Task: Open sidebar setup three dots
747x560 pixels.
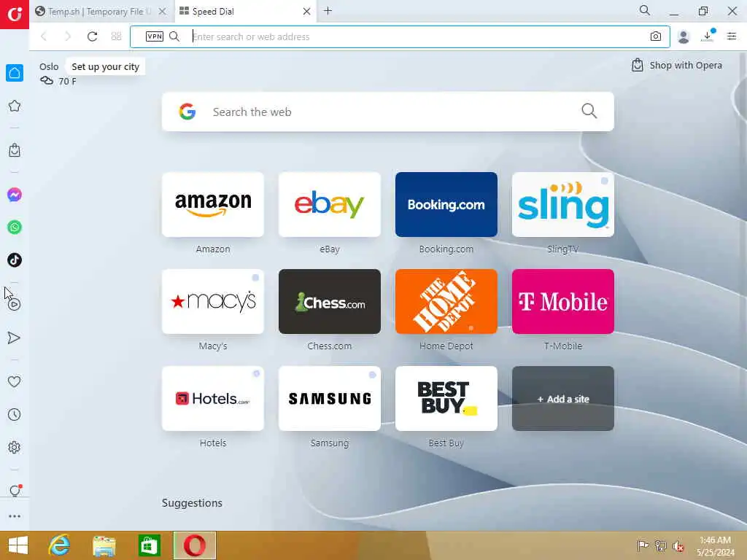Action: pos(15,516)
